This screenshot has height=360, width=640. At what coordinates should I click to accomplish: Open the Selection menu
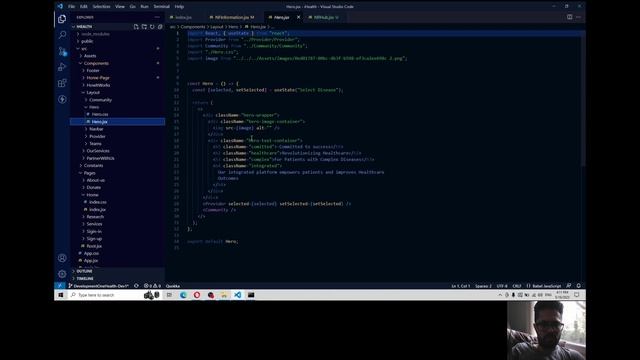coord(101,7)
